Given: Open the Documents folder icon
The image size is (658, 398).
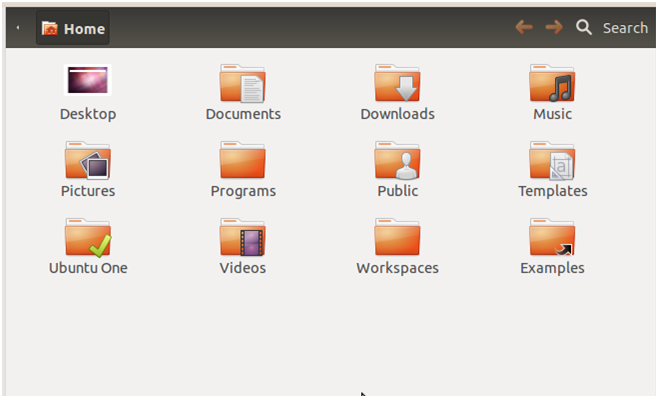Looking at the screenshot, I should coord(243,83).
